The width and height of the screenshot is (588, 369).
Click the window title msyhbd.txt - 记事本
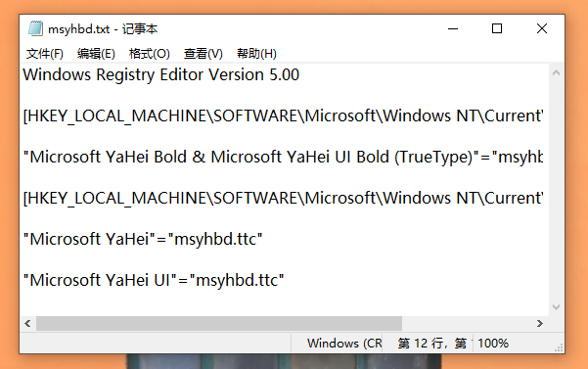103,29
